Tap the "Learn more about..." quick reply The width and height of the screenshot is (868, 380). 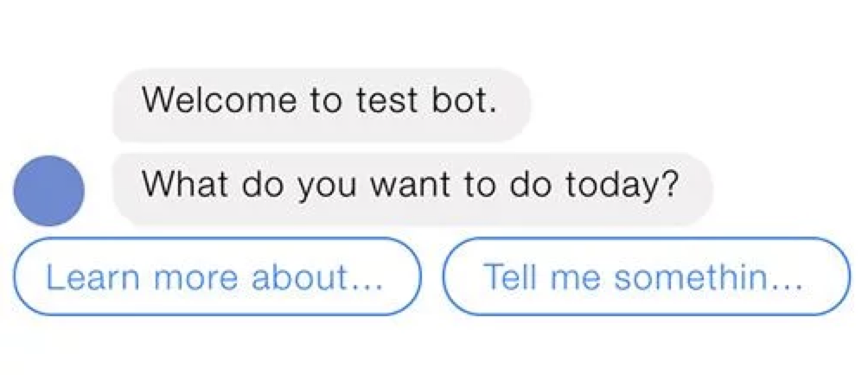216,276
